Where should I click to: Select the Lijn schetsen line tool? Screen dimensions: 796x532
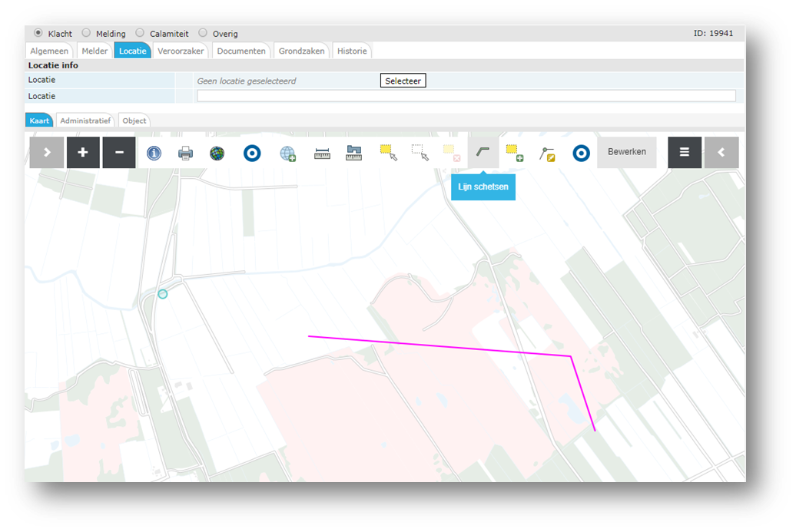483,153
